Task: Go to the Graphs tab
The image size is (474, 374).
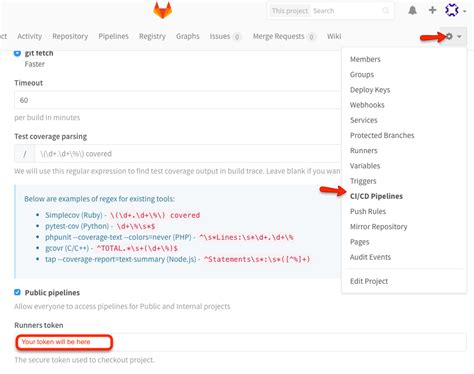Action: (x=188, y=36)
